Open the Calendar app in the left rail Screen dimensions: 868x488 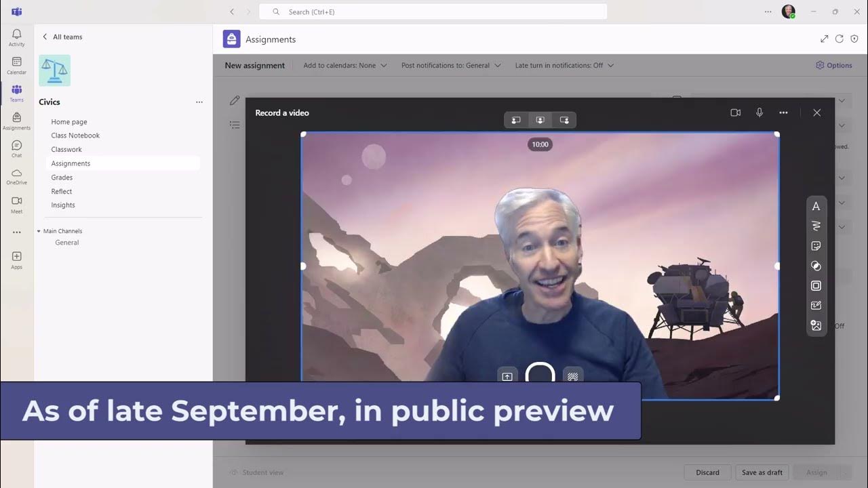[x=16, y=65]
